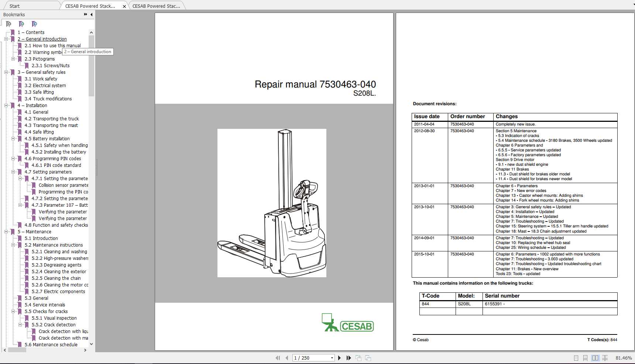
Task: Collapse the 5.5 Checks for cracks node
Action: [13, 312]
